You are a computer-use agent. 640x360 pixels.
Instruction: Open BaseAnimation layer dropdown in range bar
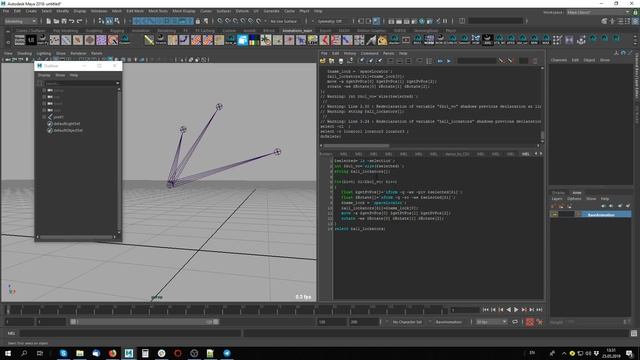pos(450,322)
